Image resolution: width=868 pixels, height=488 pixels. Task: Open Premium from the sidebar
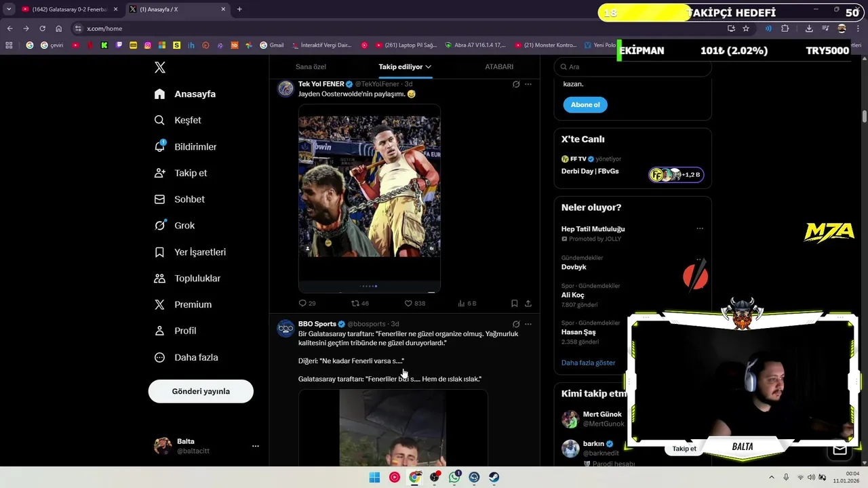coord(182,305)
